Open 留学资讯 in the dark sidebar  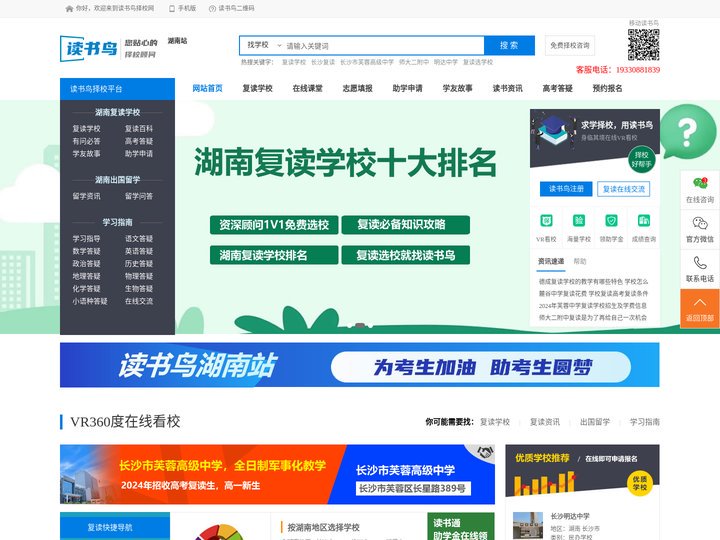(x=86, y=196)
